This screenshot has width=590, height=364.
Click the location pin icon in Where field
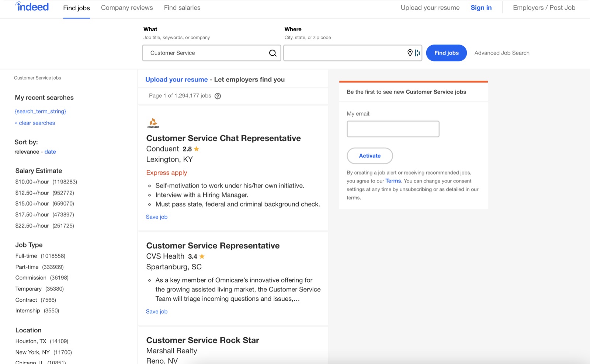tap(410, 53)
